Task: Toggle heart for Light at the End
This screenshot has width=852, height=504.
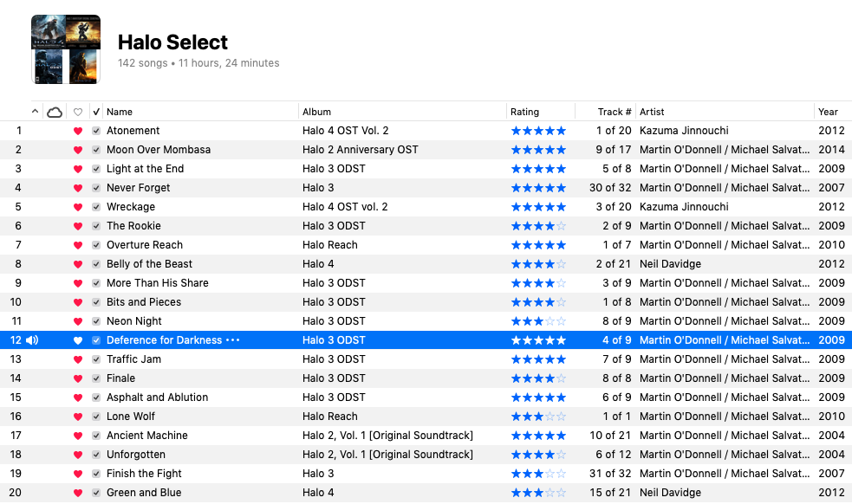Action: [78, 169]
